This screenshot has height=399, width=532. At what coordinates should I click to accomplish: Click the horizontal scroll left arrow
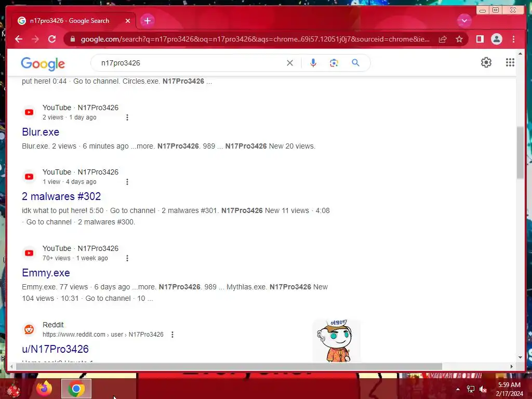coord(11,366)
